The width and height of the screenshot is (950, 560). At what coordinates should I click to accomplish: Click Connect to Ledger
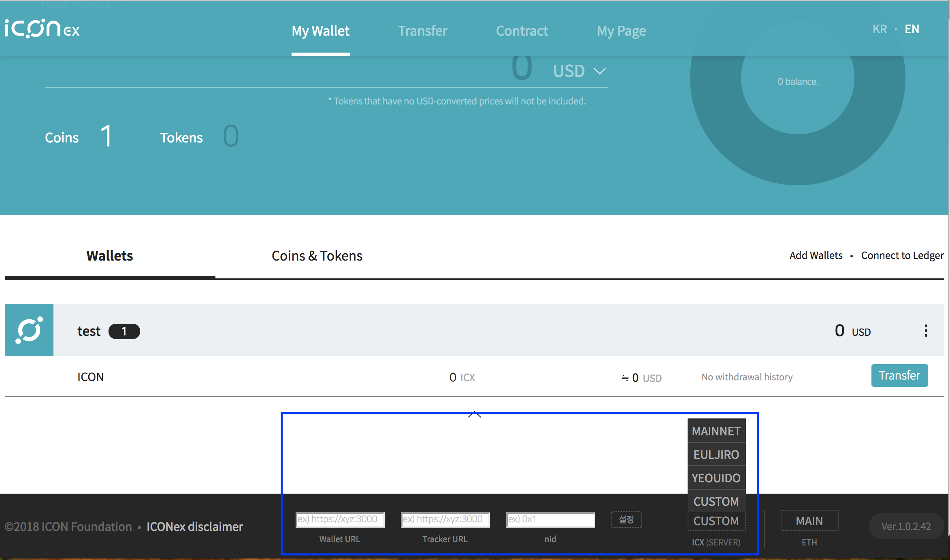pyautogui.click(x=902, y=255)
